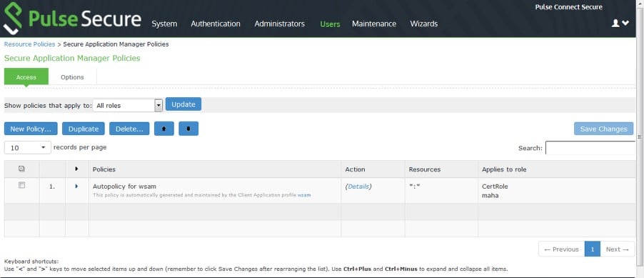This screenshot has width=644, height=278.
Task: Select the Autopolicy for wsam policy name
Action: click(x=124, y=187)
